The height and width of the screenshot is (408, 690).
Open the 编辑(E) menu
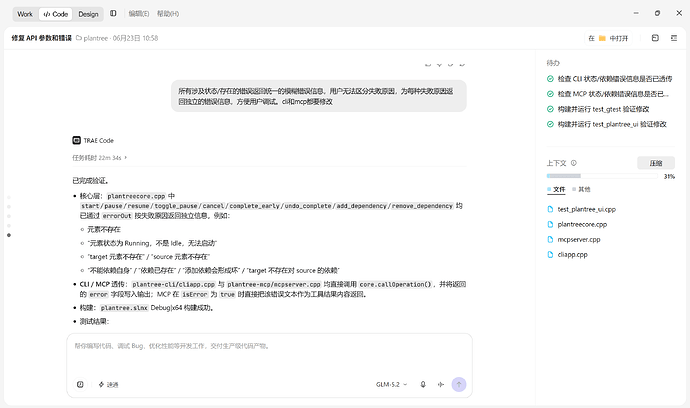point(139,14)
